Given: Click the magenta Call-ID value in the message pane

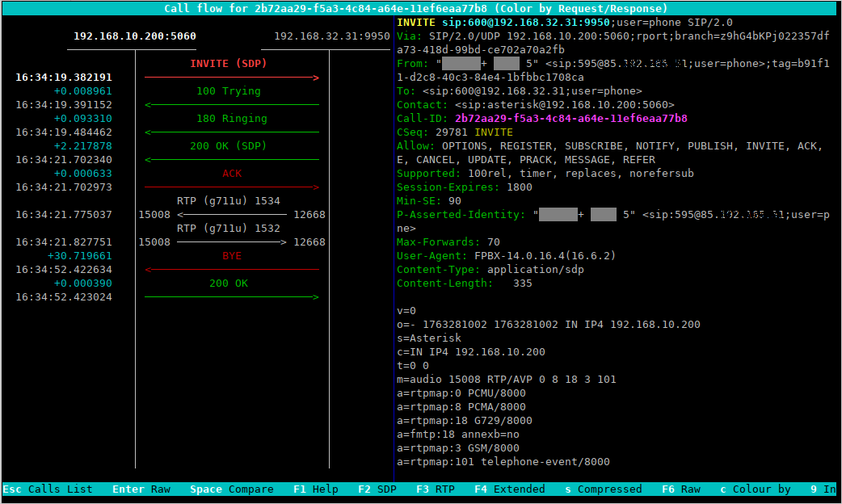Looking at the screenshot, I should tap(570, 119).
